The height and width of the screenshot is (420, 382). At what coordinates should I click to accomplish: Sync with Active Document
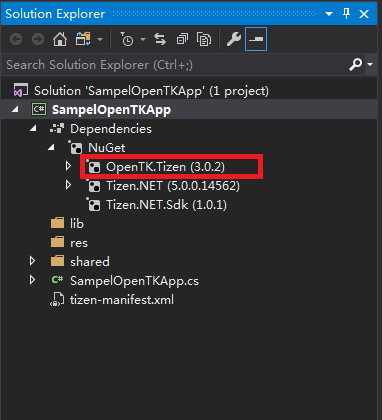160,40
